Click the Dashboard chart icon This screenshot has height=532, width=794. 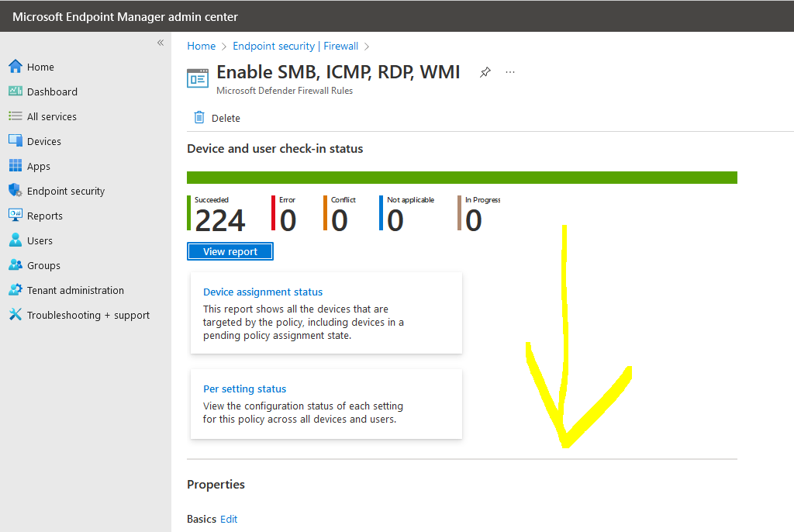pyautogui.click(x=16, y=92)
